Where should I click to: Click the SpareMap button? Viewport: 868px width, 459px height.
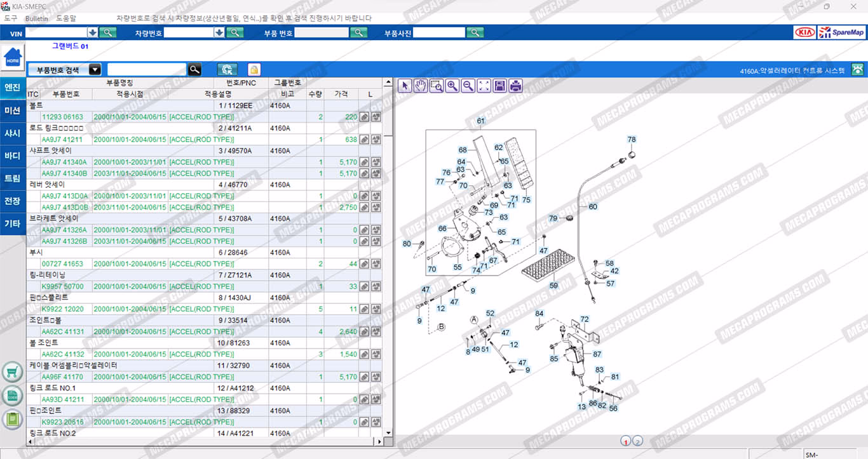pyautogui.click(x=841, y=32)
